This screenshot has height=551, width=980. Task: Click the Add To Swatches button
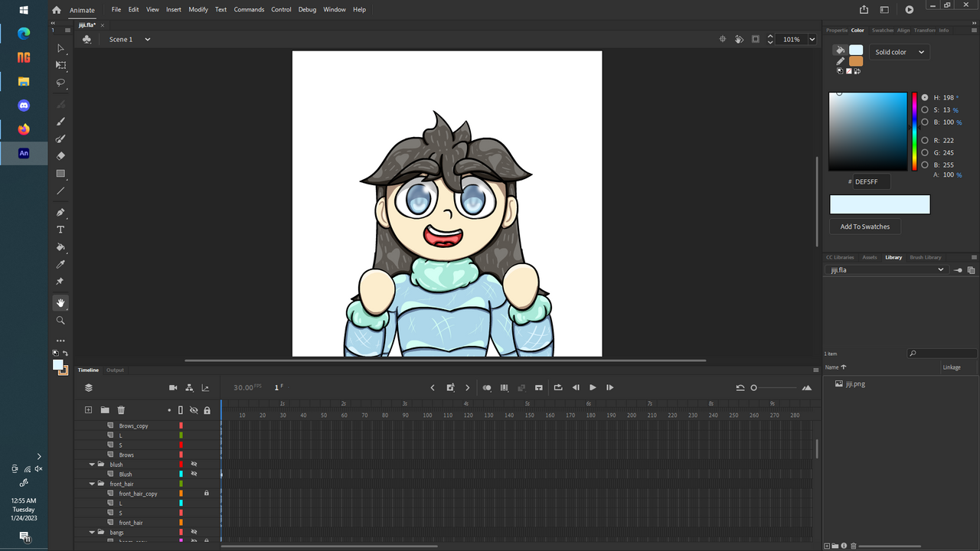pos(865,227)
